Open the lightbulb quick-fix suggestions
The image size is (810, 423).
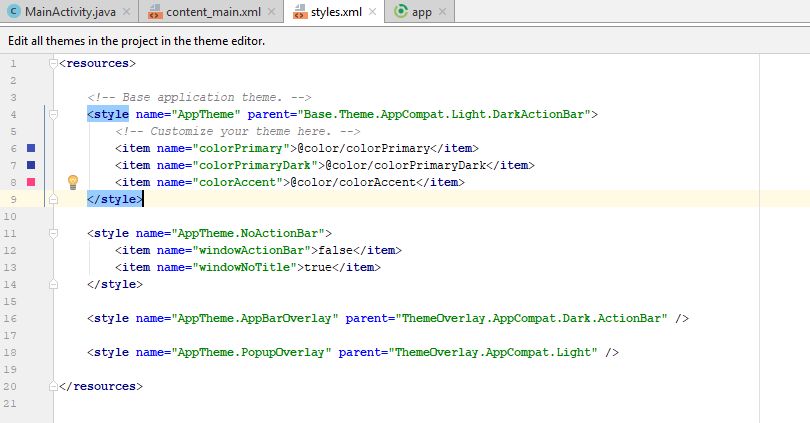coord(73,182)
